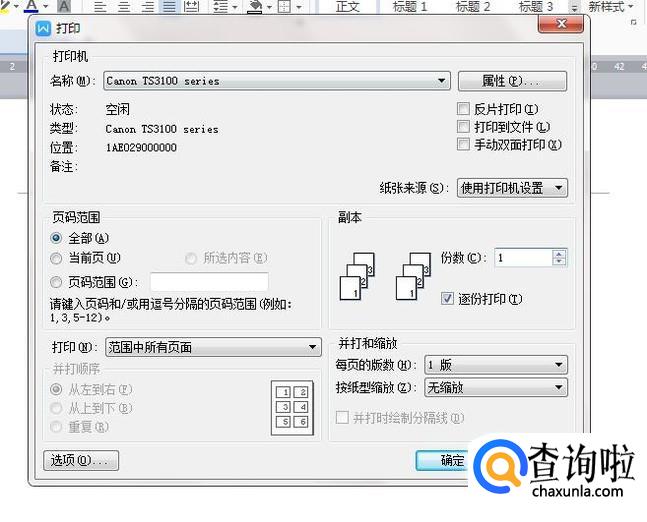Open borders dropdown arrow
This screenshot has height=522, width=647.
click(299, 7)
